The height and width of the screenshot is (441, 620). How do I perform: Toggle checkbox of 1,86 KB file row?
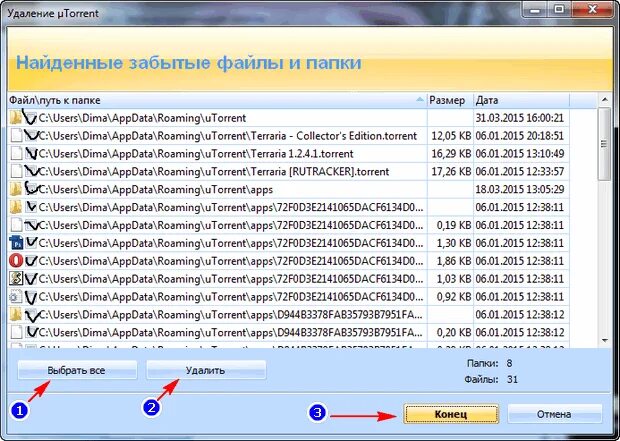pos(31,261)
